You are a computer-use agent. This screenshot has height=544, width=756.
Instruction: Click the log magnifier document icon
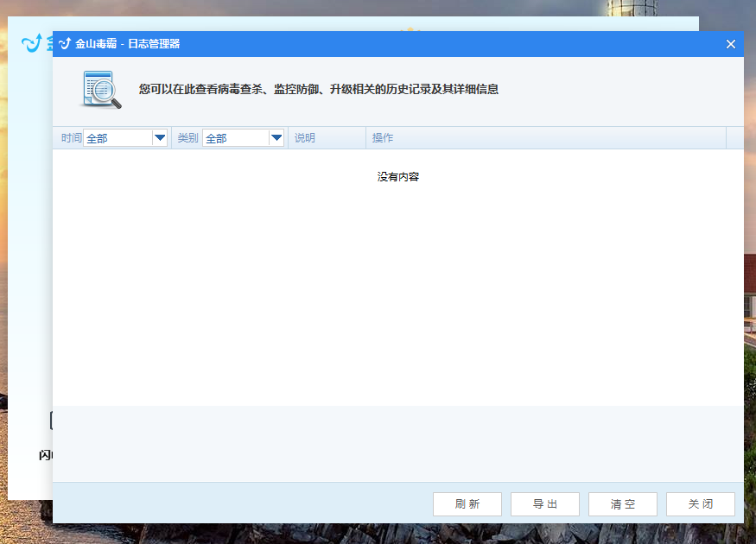101,90
